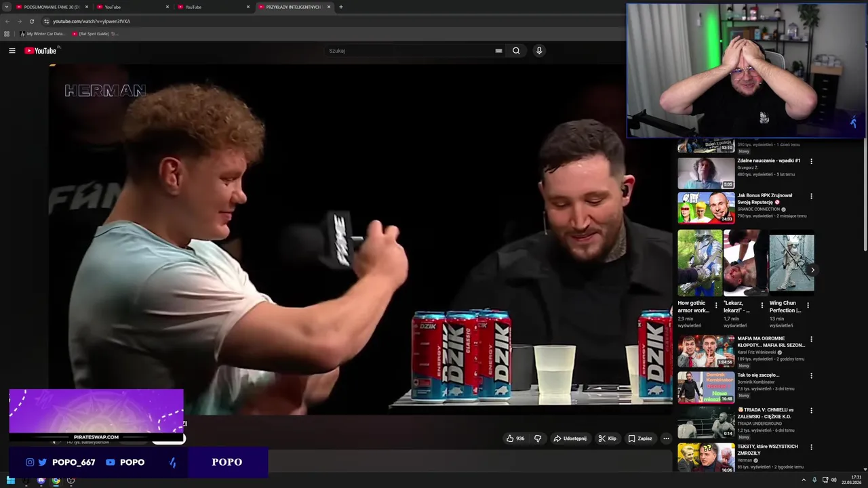Open Discord icon in the taskbar

[x=41, y=481]
